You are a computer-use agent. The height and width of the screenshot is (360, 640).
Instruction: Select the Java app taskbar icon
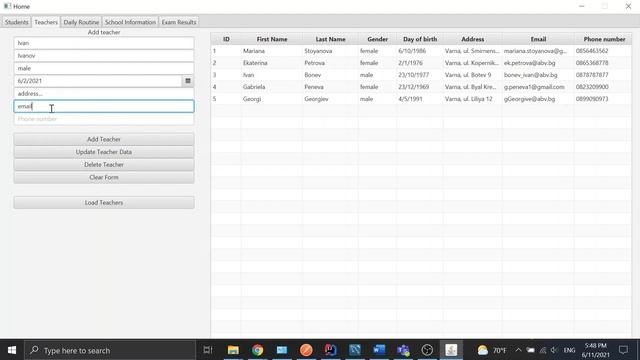tap(451, 350)
